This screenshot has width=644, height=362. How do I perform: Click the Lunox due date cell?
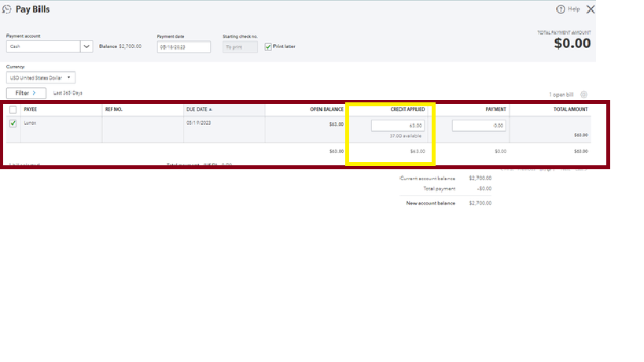click(x=199, y=123)
